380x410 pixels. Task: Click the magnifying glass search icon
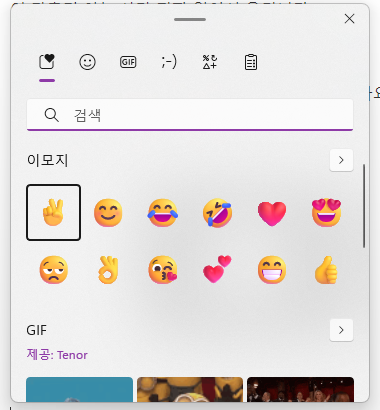pyautogui.click(x=51, y=115)
